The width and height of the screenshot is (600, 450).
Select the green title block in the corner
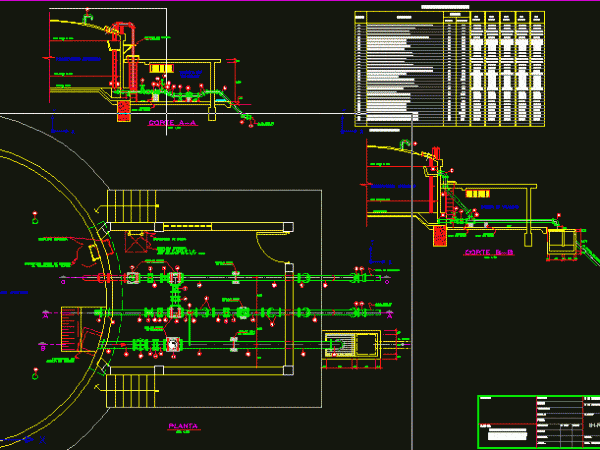point(538,420)
